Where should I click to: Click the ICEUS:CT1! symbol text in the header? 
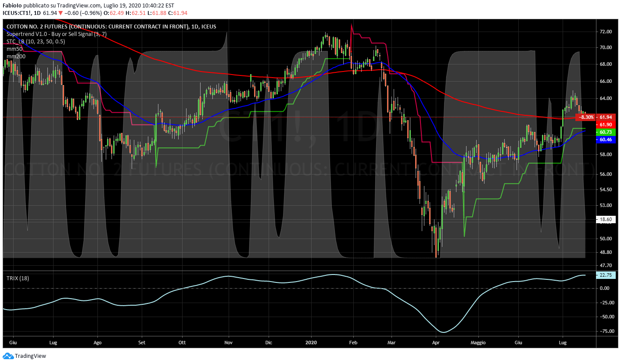(x=16, y=13)
